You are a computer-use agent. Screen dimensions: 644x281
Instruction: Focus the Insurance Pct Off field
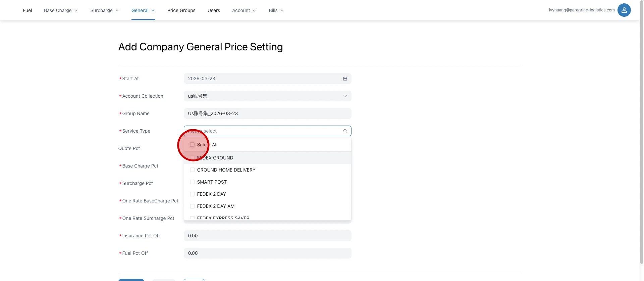click(267, 236)
